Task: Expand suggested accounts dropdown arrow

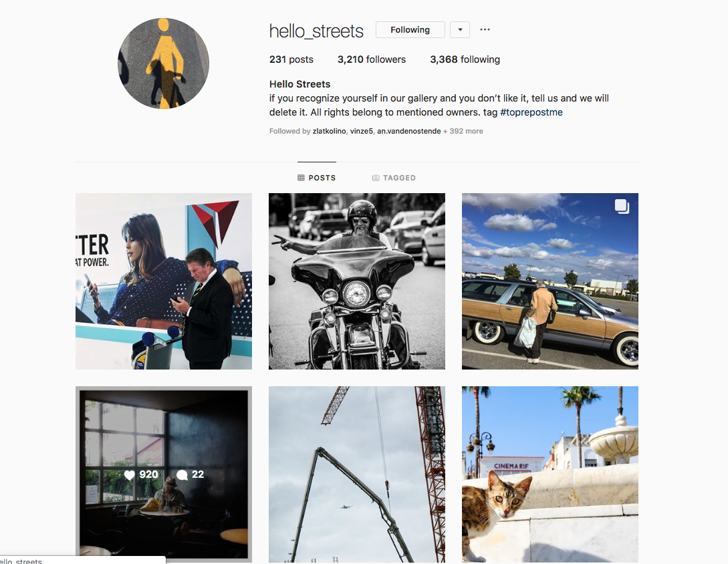Action: (460, 29)
